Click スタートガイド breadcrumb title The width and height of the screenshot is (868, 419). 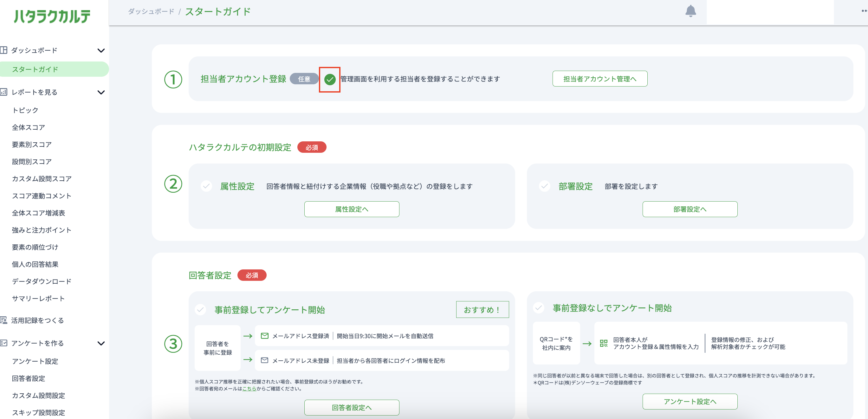pyautogui.click(x=218, y=11)
